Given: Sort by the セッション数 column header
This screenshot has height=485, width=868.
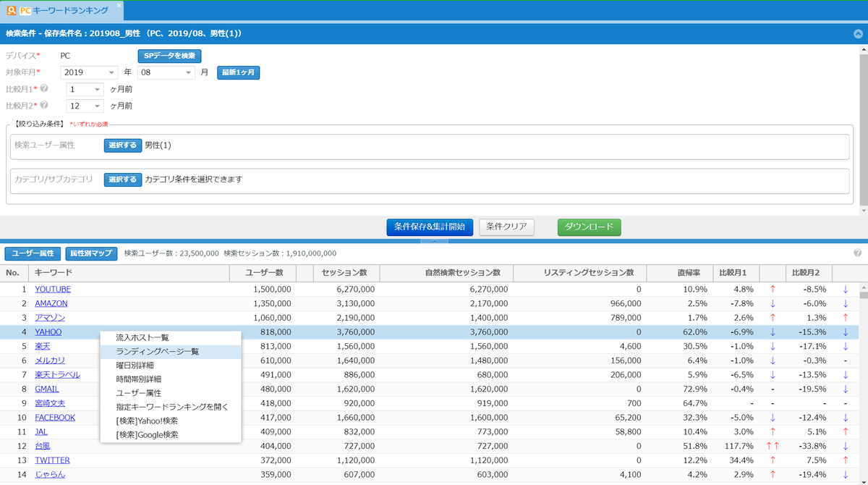Looking at the screenshot, I should click(344, 273).
